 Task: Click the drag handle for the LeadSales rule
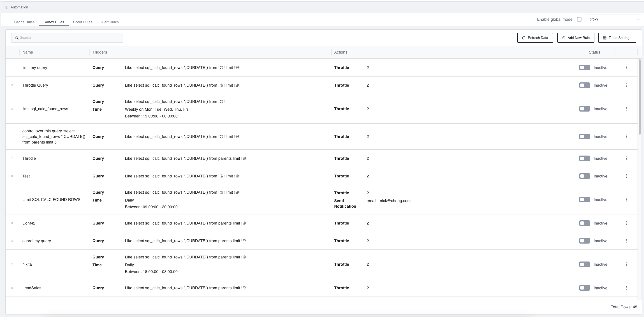pos(13,288)
